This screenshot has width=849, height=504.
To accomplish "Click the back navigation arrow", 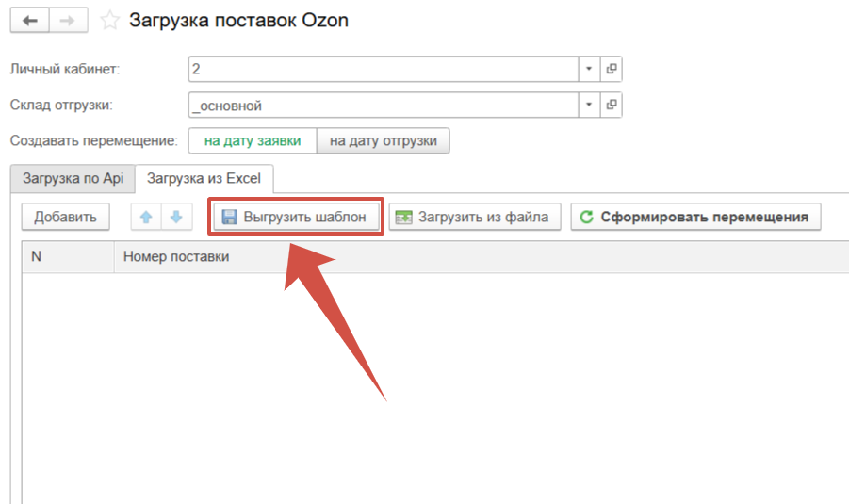I will click(x=29, y=20).
